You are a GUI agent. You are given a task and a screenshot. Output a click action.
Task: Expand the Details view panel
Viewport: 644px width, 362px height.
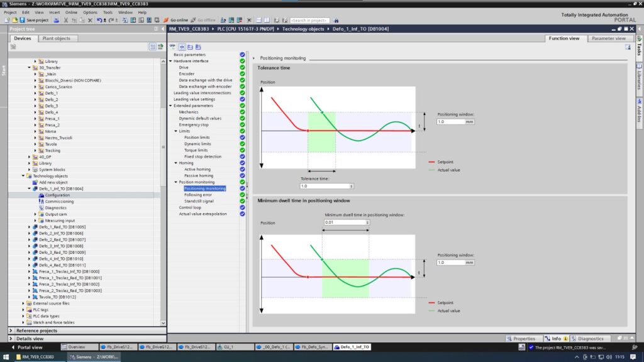[11, 339]
